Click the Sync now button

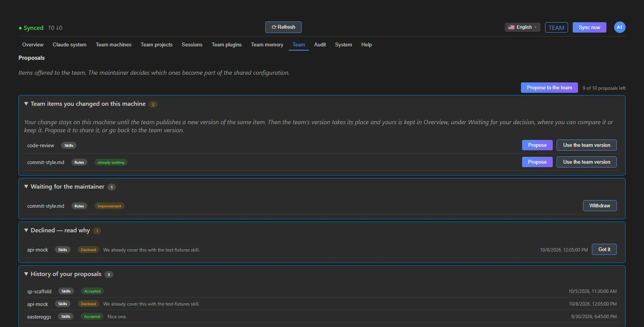(x=590, y=28)
